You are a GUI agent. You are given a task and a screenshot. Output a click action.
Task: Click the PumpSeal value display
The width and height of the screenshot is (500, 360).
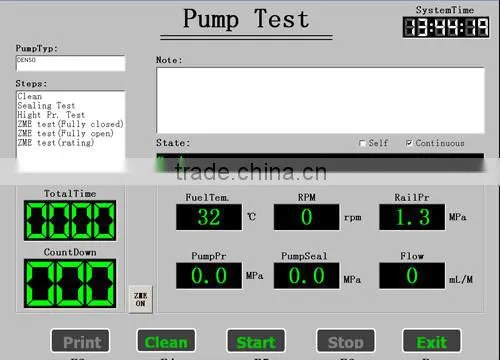[x=307, y=276]
